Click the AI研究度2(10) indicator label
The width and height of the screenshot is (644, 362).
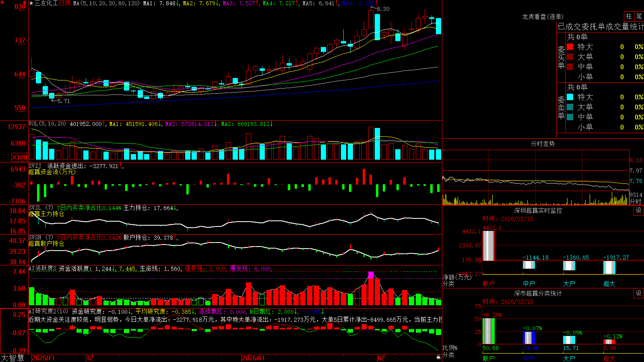pyautogui.click(x=48, y=311)
